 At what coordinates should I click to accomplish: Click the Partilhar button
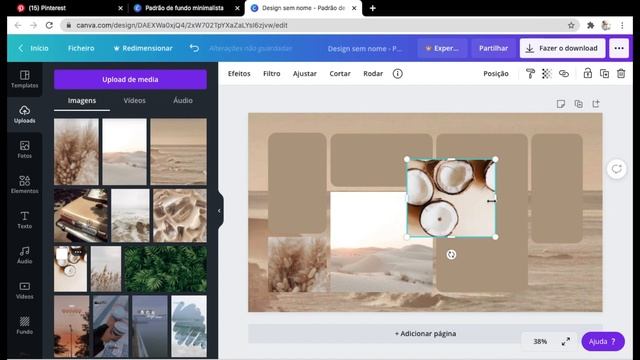click(493, 48)
